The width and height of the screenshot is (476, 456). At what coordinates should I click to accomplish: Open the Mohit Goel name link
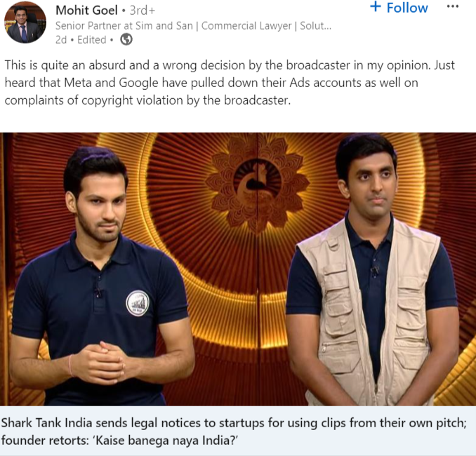pos(86,11)
